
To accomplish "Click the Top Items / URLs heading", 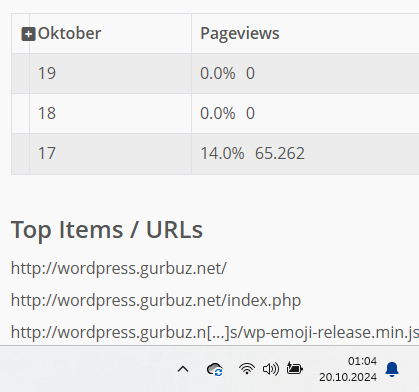I will tap(107, 230).
